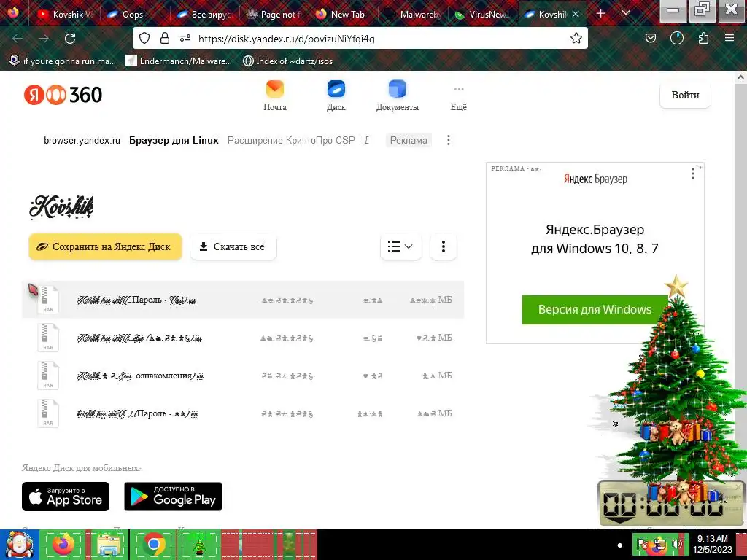Switch to the Все вирусы tab
Viewport: 747px width, 560px height.
tap(203, 15)
